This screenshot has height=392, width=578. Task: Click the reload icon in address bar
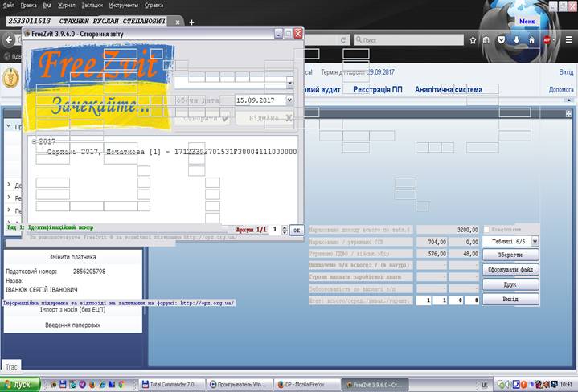[x=342, y=39]
